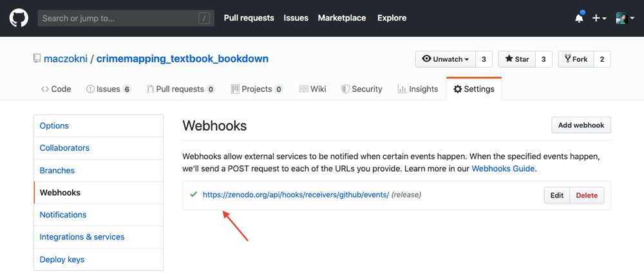Viewport: 644px width, 276px height.
Task: Expand the plus create-new dropdown
Action: [599, 18]
